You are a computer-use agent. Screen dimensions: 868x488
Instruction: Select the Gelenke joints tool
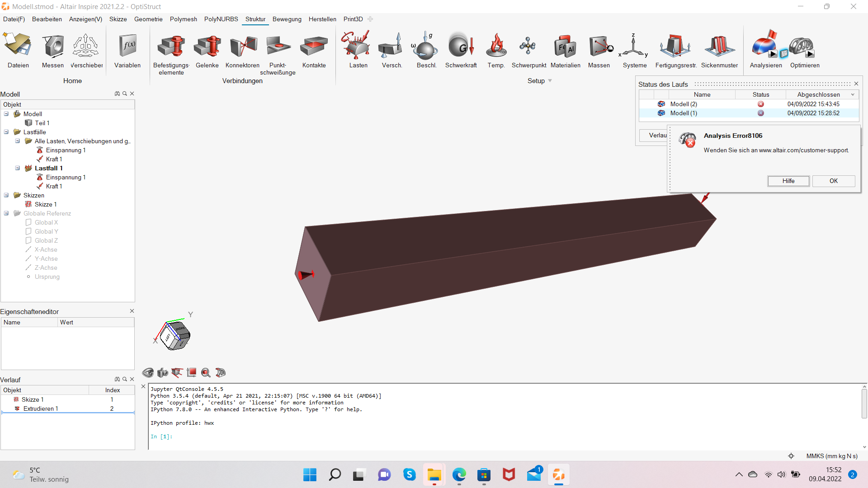point(207,47)
